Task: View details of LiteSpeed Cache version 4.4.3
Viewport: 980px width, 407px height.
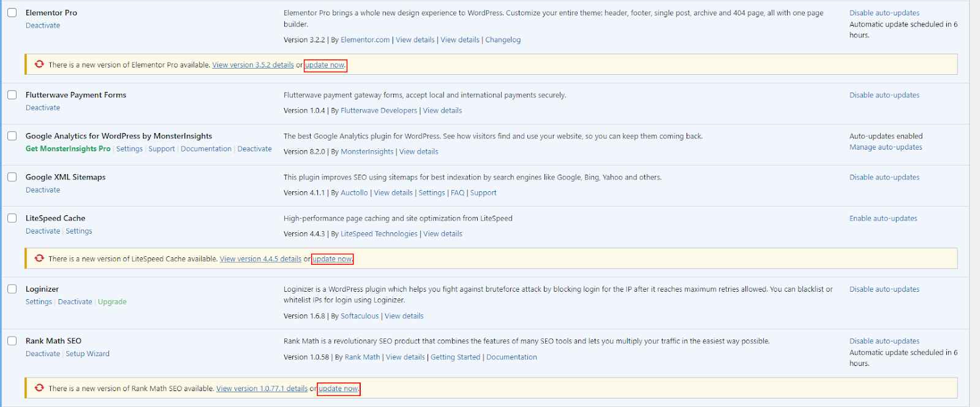Action: click(443, 234)
